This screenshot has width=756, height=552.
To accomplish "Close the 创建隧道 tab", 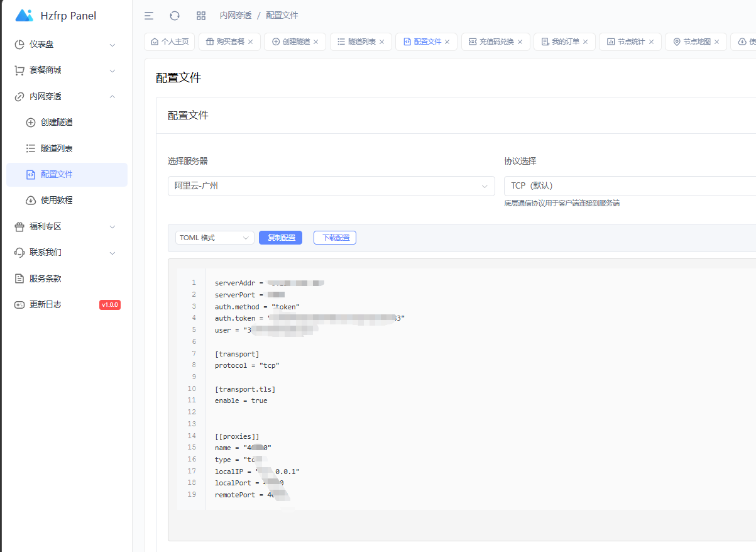I will 316,42.
